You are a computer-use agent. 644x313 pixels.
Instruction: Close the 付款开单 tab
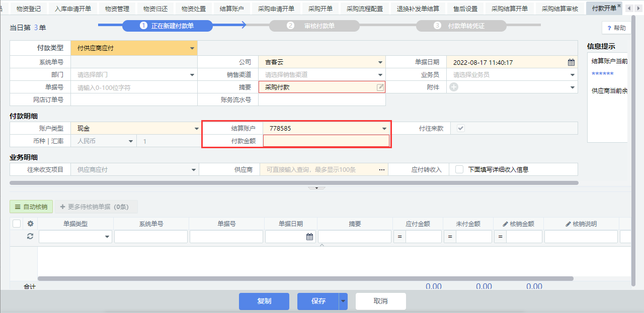619,6
